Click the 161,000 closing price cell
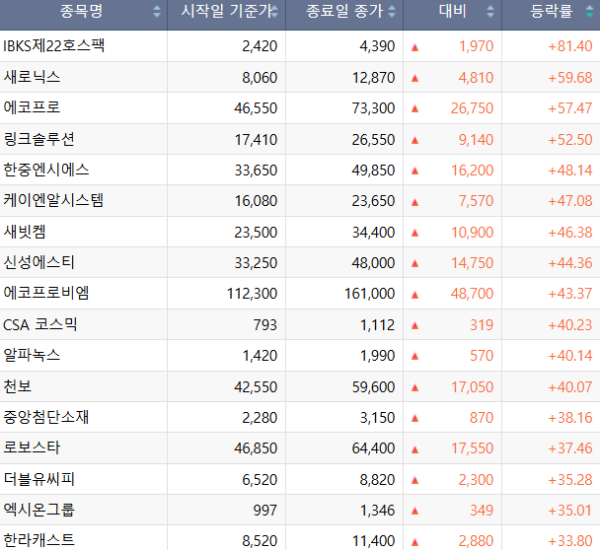Viewport: 600px width, 550px height. tap(369, 294)
